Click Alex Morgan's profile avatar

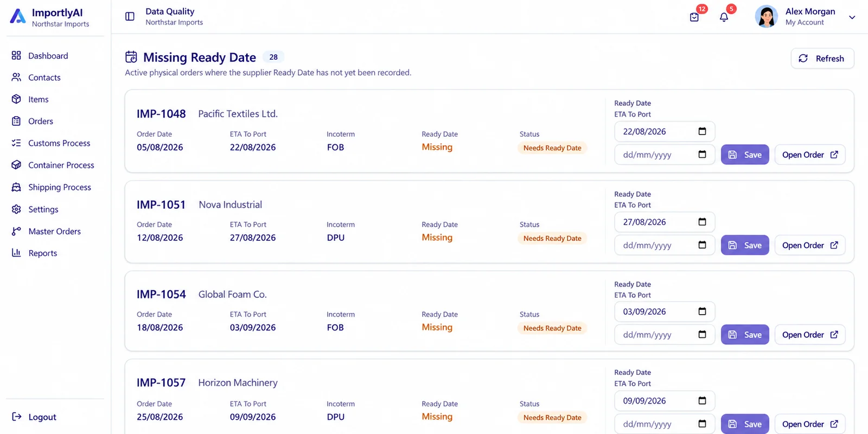(x=766, y=16)
